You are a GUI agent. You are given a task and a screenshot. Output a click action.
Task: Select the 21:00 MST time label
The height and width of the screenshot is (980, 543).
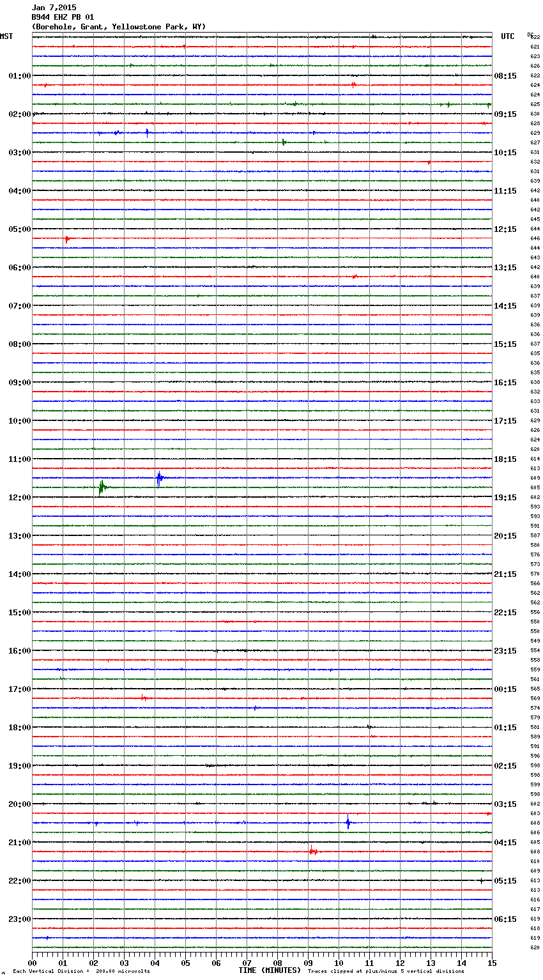[x=19, y=843]
